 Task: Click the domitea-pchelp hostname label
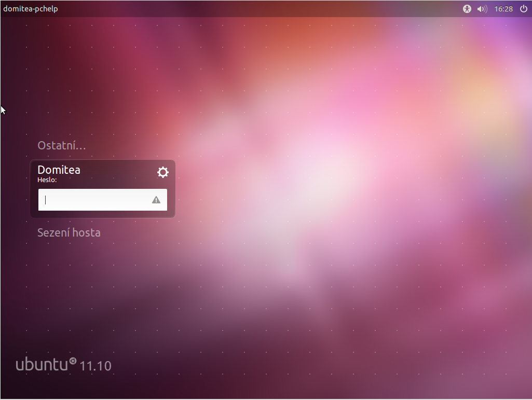[x=31, y=9]
